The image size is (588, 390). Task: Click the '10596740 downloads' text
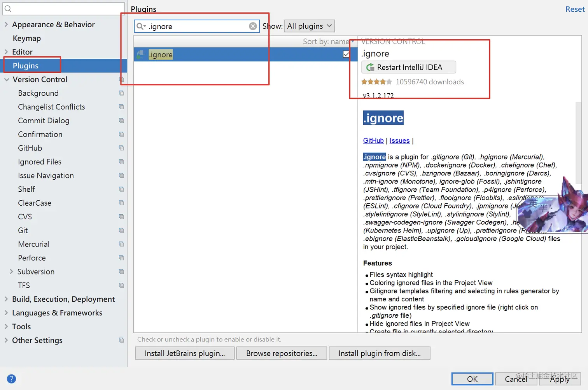tap(430, 82)
